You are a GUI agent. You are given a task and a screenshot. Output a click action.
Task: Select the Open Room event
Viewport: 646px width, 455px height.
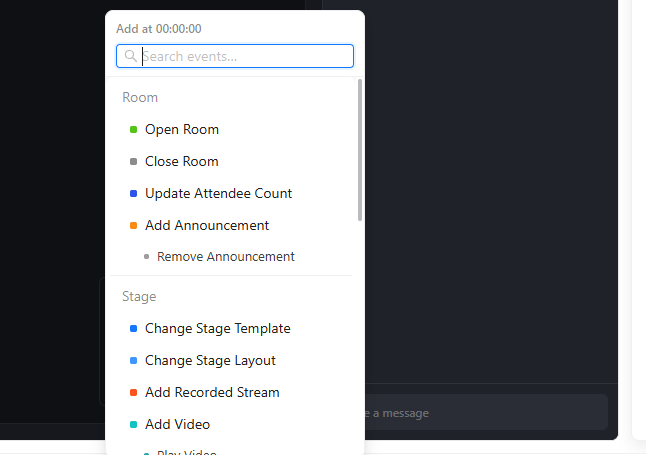[x=231, y=129]
